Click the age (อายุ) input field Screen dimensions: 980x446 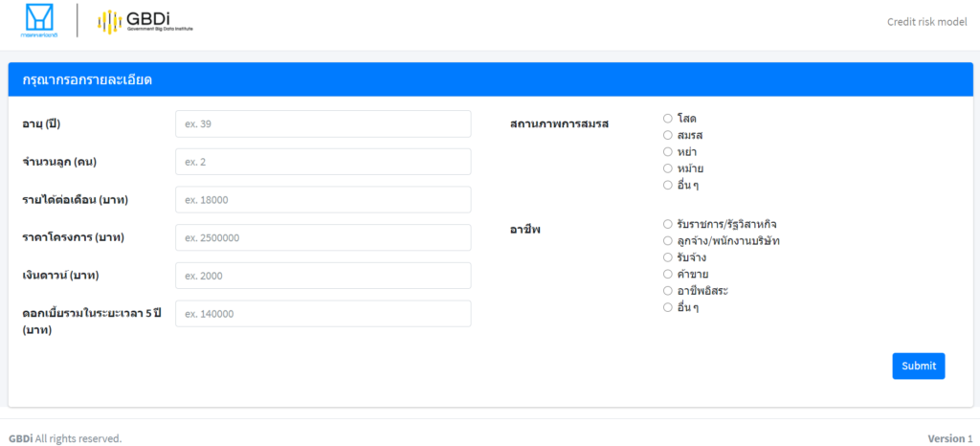[x=323, y=123]
